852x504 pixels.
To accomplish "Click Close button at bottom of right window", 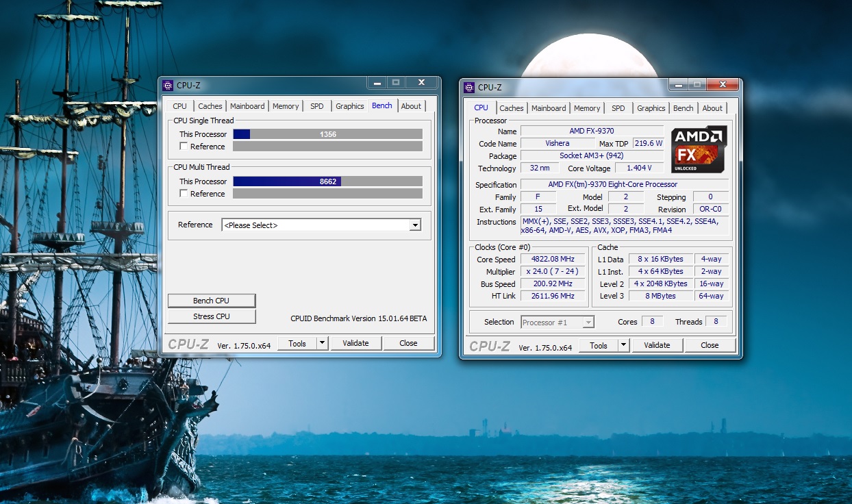I will (710, 345).
